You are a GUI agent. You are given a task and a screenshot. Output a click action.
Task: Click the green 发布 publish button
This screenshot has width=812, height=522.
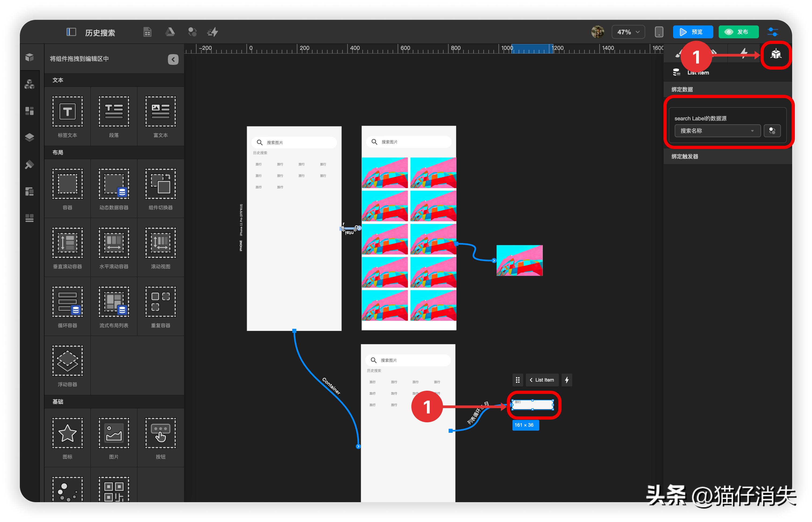pos(738,32)
